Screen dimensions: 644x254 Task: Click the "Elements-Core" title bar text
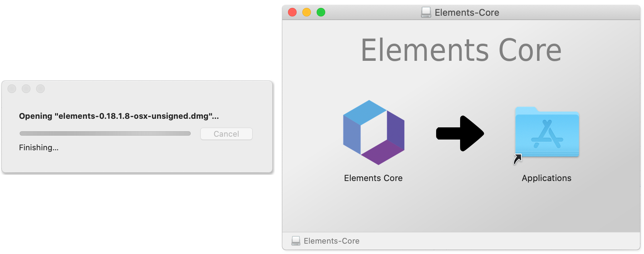(467, 13)
